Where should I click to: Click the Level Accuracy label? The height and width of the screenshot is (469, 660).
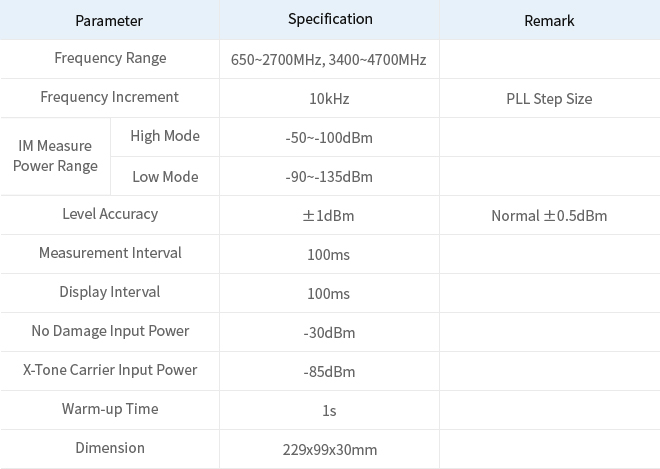click(110, 214)
